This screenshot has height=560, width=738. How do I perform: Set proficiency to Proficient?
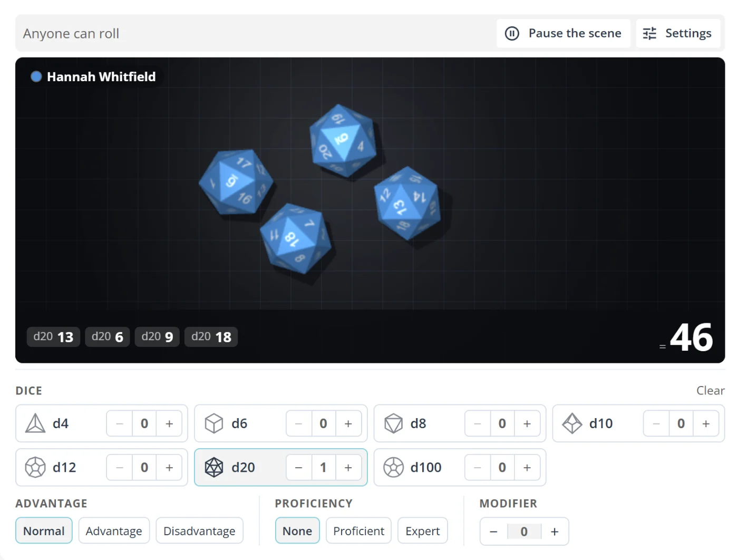(358, 531)
